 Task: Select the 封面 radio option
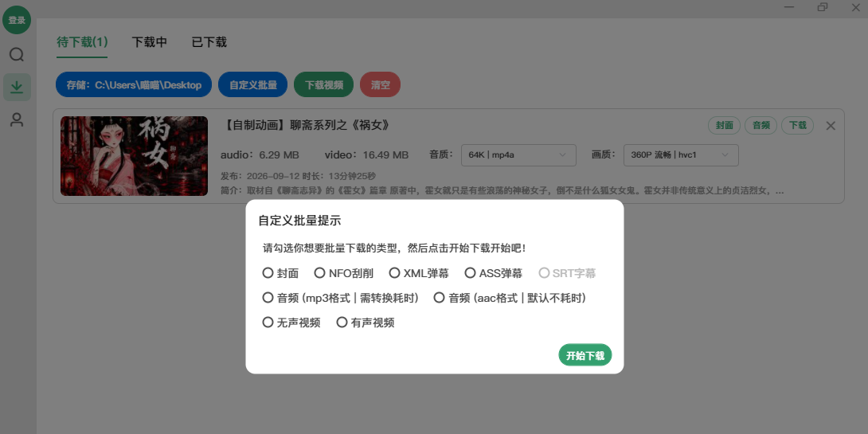click(x=280, y=273)
